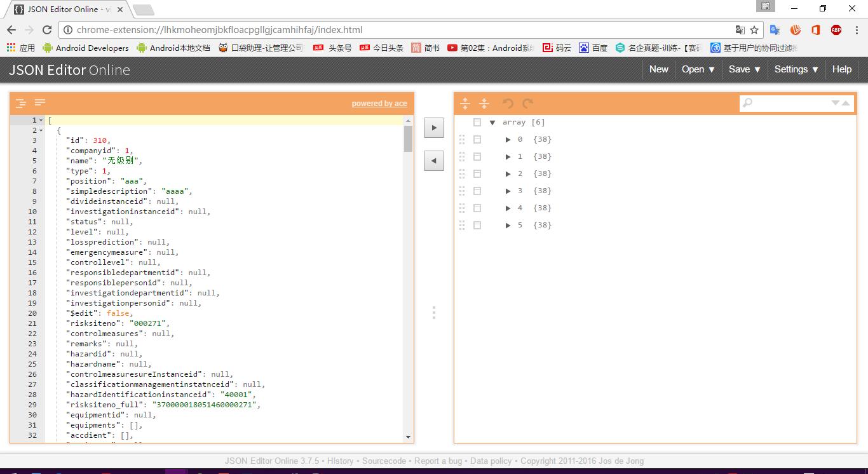Copy code to tree editor right-arrow button
868x474 pixels.
click(434, 127)
